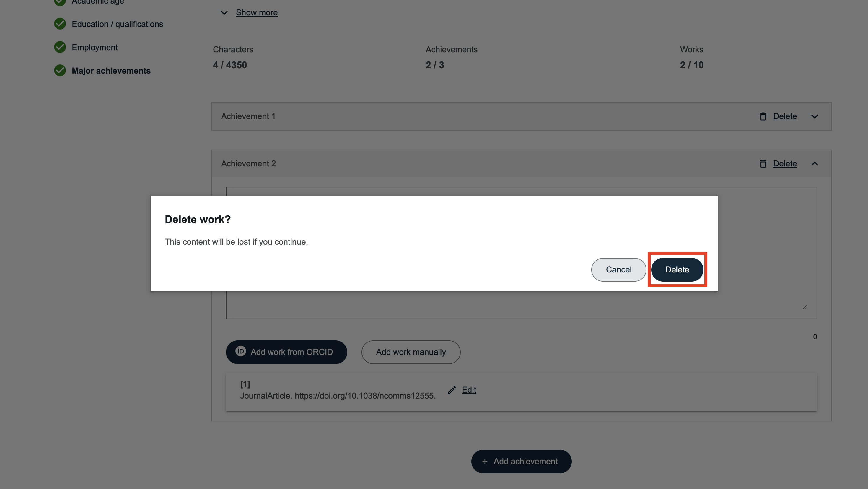Click the Delete link for Achievement 1
The width and height of the screenshot is (868, 489).
click(x=784, y=117)
